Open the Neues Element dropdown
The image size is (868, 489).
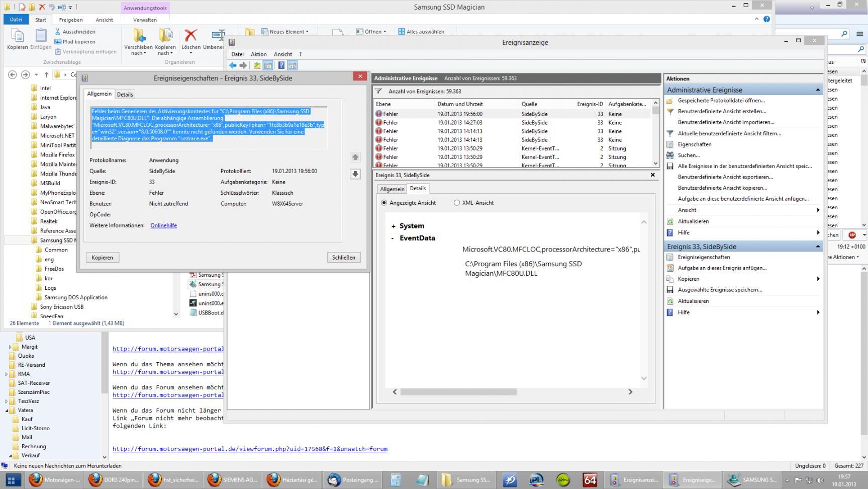tap(285, 32)
